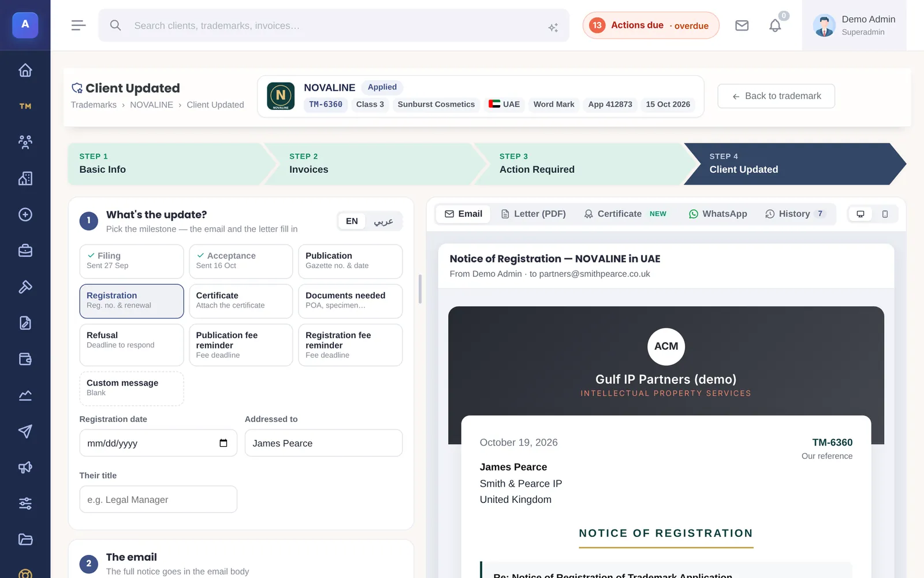Switch to the Letter (PDF) tab
The width and height of the screenshot is (924, 578).
(x=533, y=214)
